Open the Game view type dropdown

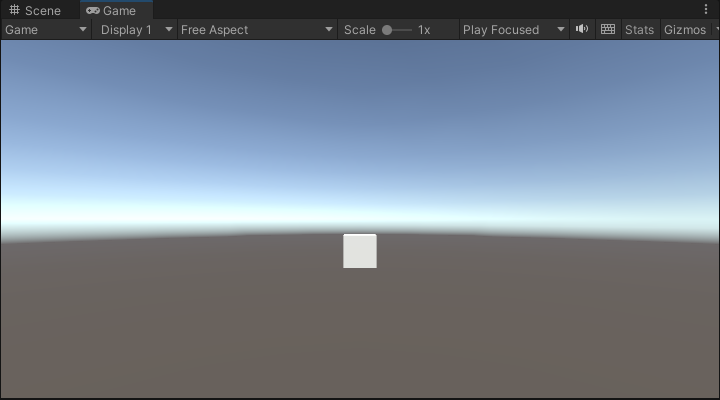click(x=46, y=29)
